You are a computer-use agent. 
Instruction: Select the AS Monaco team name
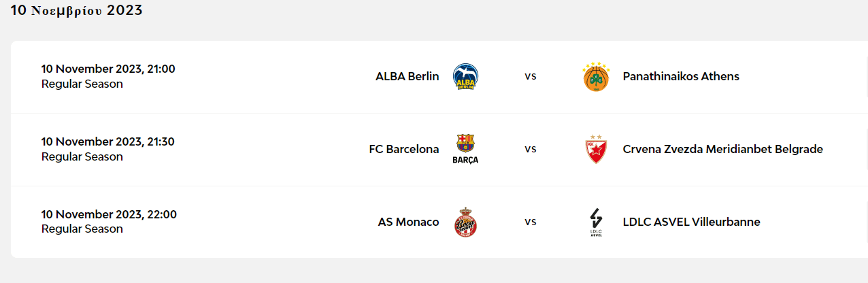(408, 222)
